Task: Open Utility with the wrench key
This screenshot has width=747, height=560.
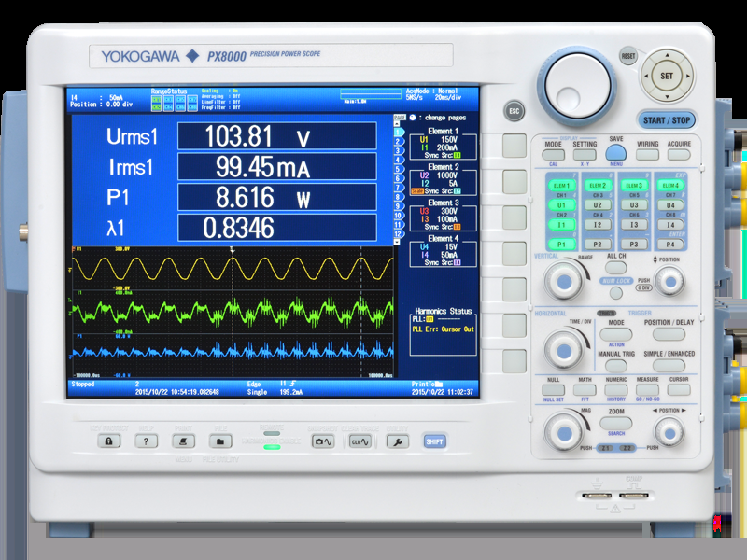Action: point(398,441)
